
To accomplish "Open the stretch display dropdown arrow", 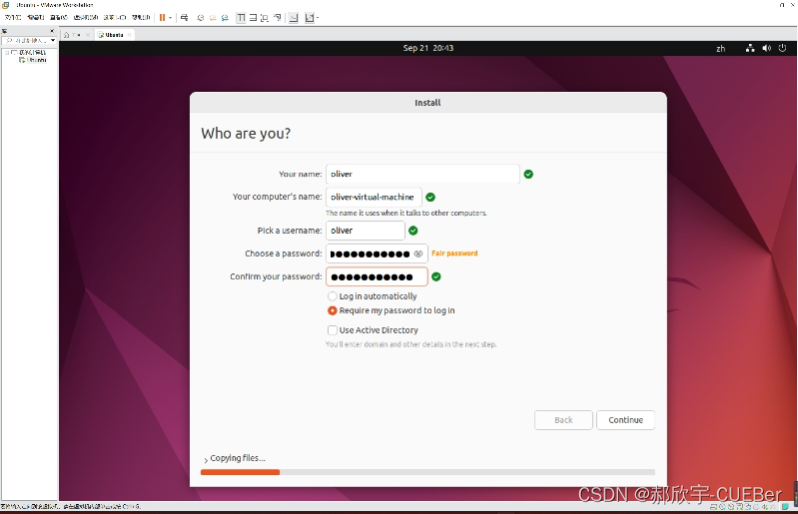I will 317,18.
